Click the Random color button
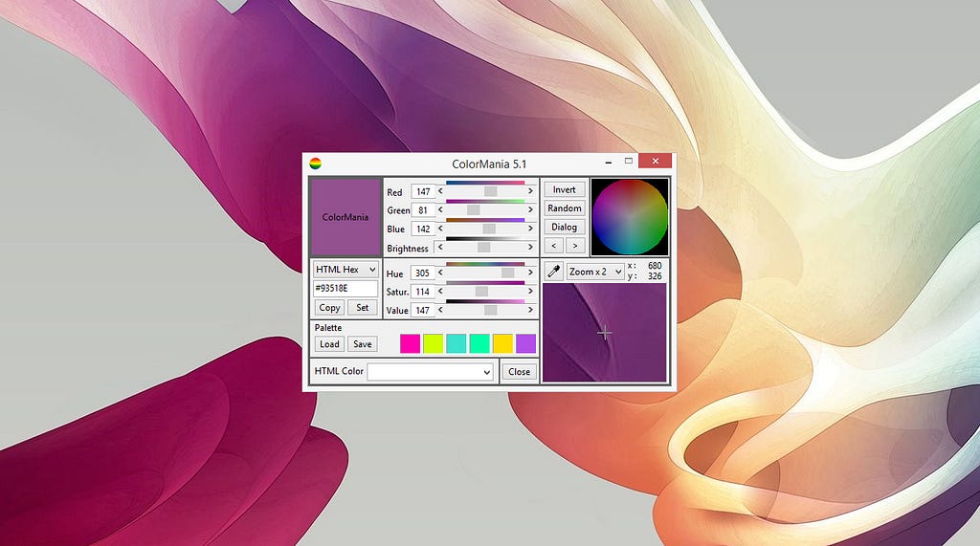This screenshot has height=546, width=980. (565, 208)
